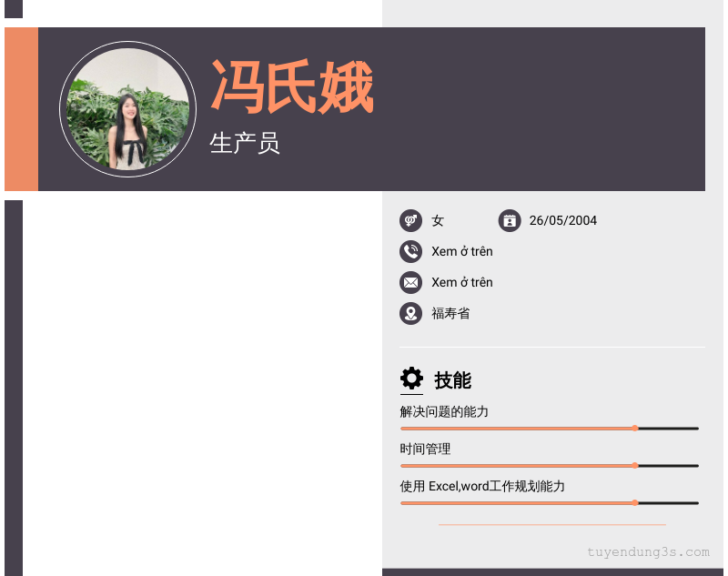
Task: Click the tuyendung3s.com watermark link
Action: point(648,552)
